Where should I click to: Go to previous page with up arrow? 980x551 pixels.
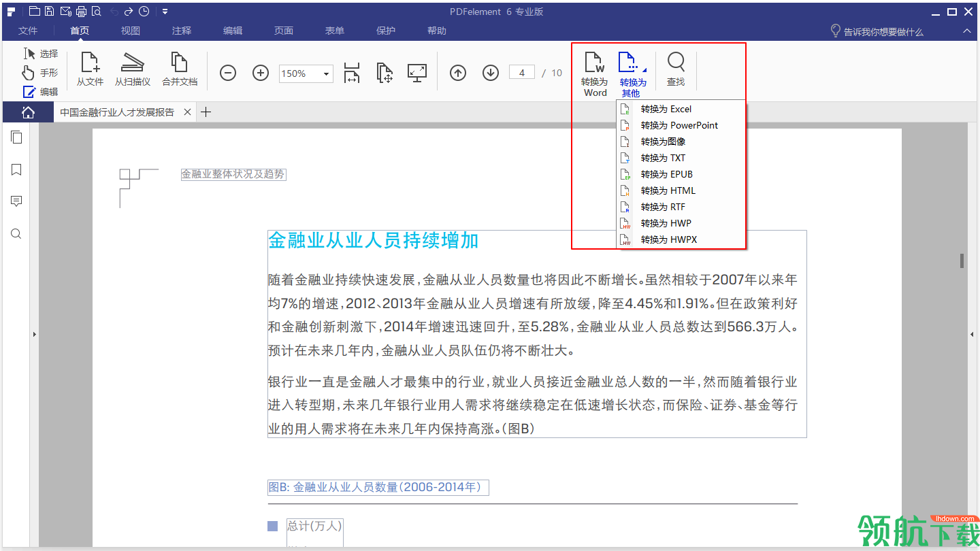click(458, 73)
